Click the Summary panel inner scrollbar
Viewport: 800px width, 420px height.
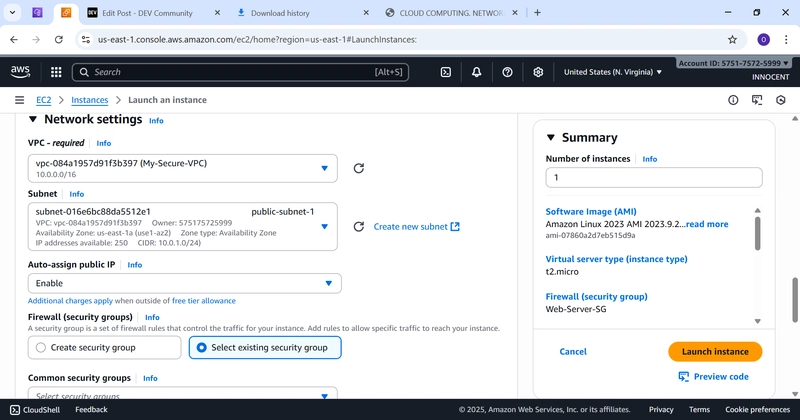point(758,234)
